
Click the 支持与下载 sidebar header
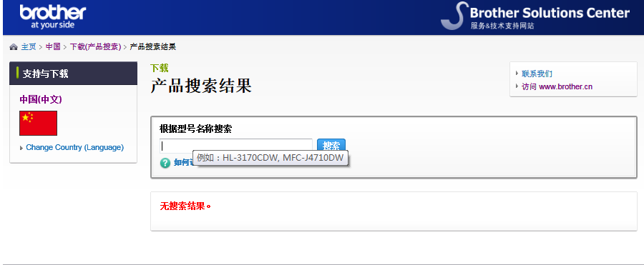pos(73,74)
